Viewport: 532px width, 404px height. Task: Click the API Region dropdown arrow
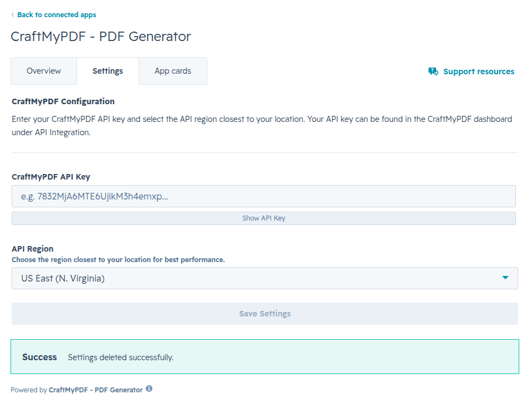(505, 278)
